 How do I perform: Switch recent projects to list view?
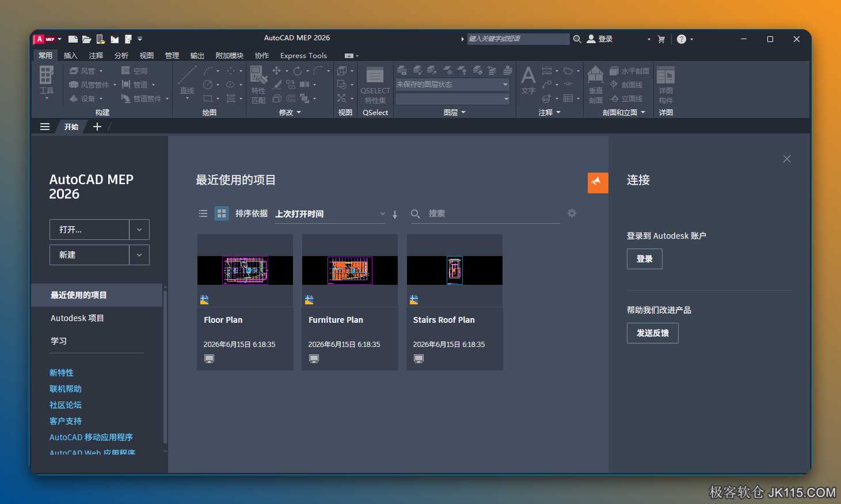tap(203, 213)
